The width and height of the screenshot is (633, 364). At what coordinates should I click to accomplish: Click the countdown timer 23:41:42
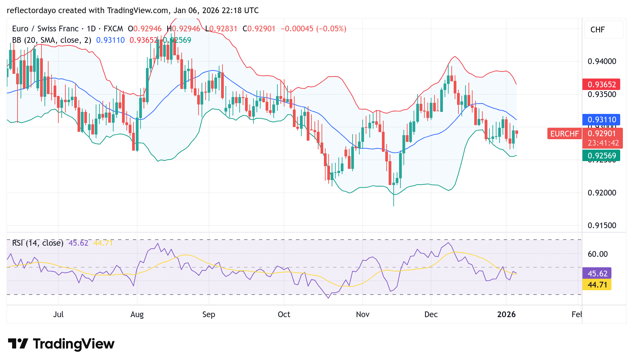pos(602,143)
